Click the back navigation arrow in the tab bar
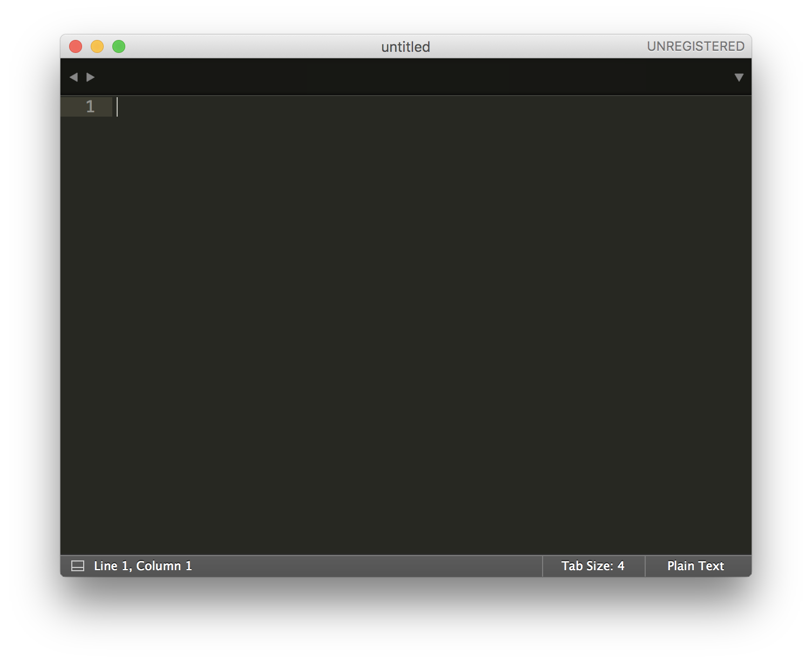This screenshot has height=663, width=812. [x=74, y=77]
